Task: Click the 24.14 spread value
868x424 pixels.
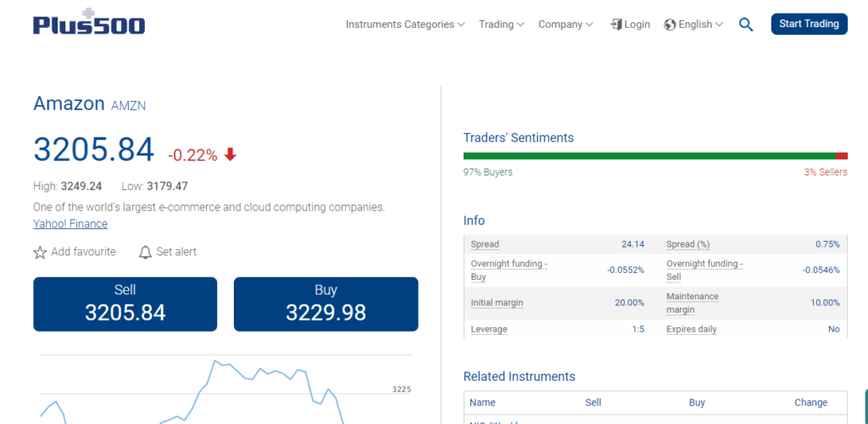Action: click(x=632, y=244)
